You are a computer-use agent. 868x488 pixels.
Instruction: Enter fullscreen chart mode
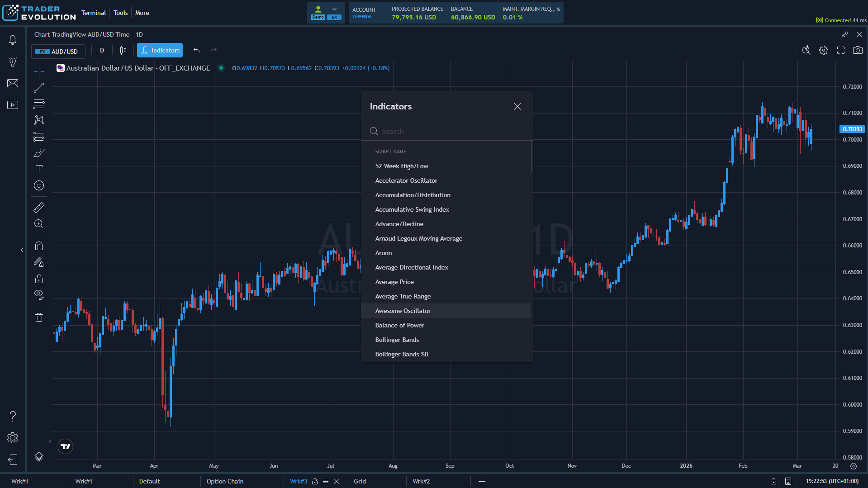(x=840, y=50)
